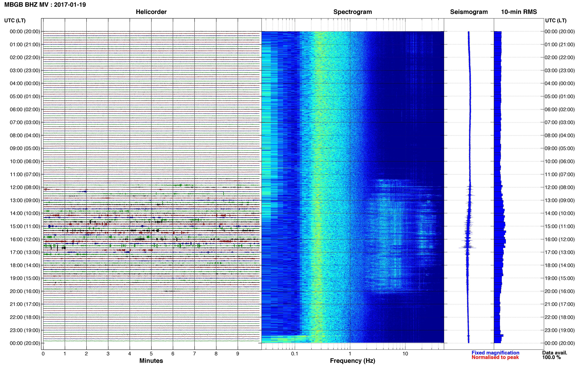Click the 3 tick on the Minutes axis
Viewport: 588px width, 368px height.
point(108,354)
